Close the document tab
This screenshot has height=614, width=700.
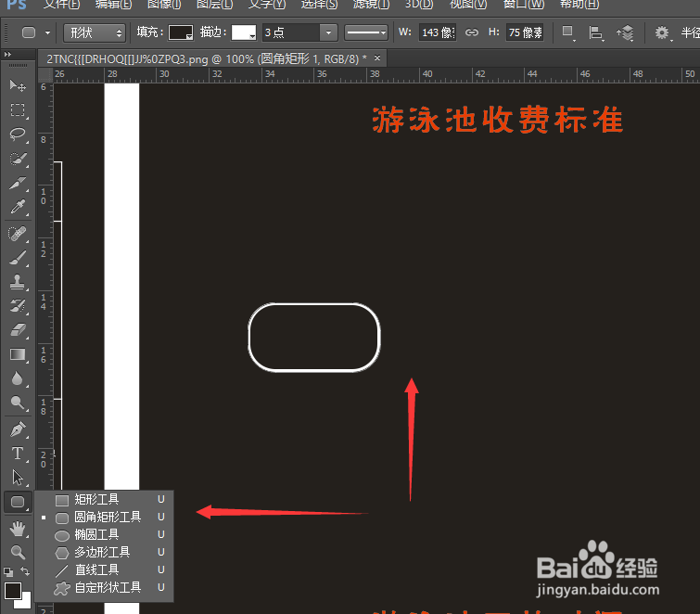point(377,58)
